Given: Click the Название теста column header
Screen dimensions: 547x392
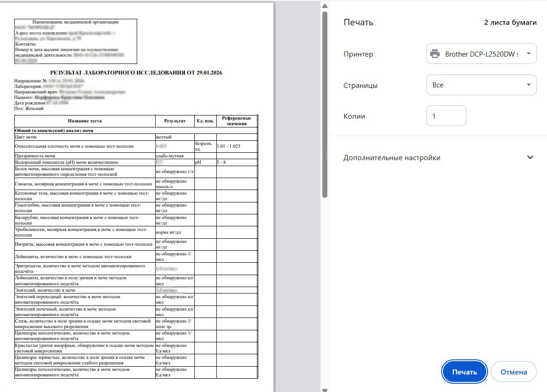Looking at the screenshot, I should (x=85, y=121).
